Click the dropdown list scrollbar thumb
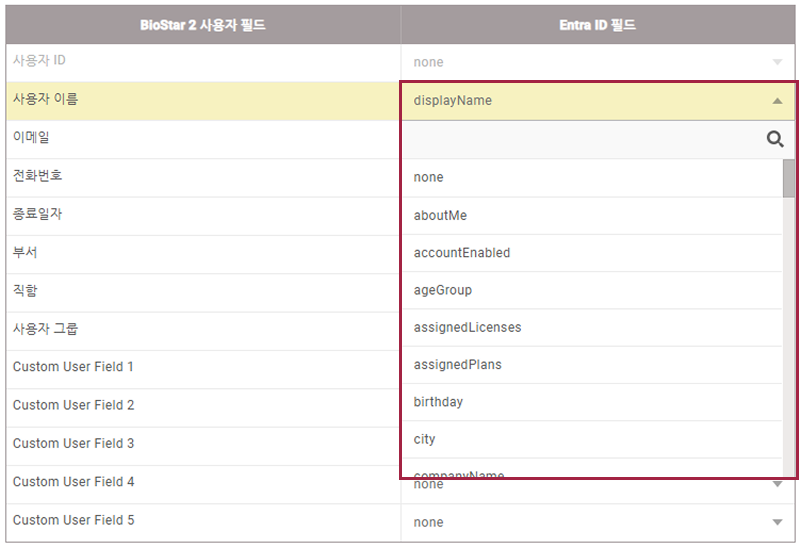Image resolution: width=800 pixels, height=552 pixels. pyautogui.click(x=788, y=179)
